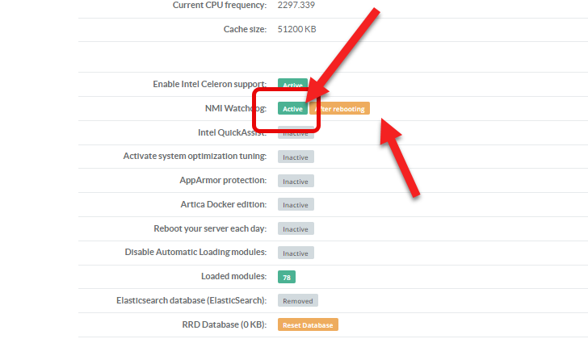Toggle Disable Automatic Loading modules badge

click(296, 253)
